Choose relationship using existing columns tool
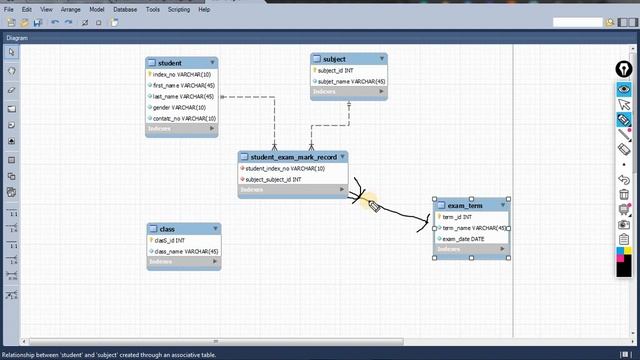 (11, 295)
